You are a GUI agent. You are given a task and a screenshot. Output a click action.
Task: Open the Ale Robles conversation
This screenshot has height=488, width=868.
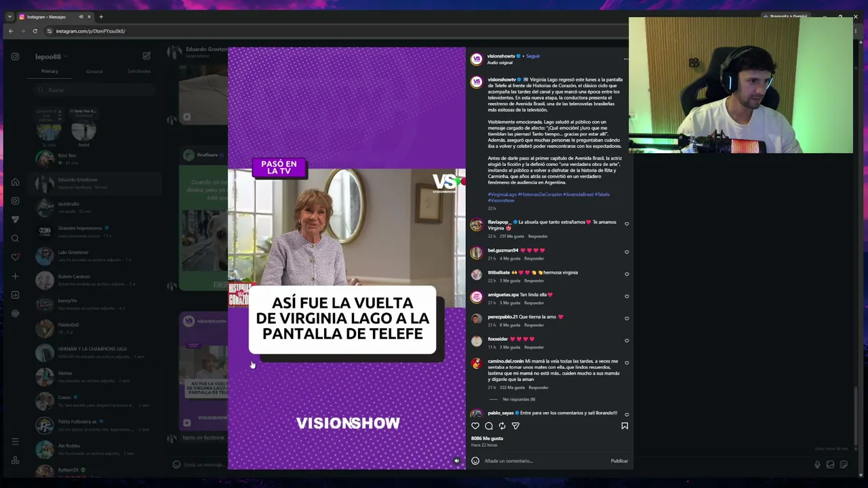[94, 449]
